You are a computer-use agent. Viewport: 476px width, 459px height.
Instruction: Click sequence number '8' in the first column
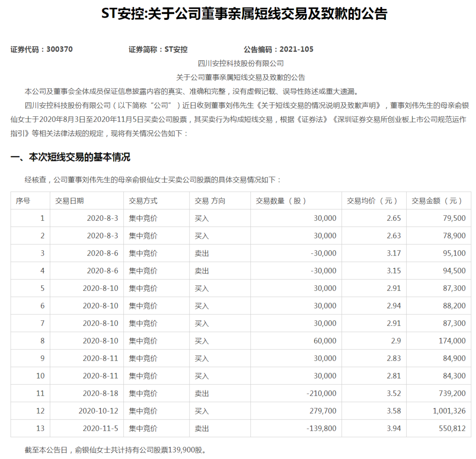tap(42, 341)
